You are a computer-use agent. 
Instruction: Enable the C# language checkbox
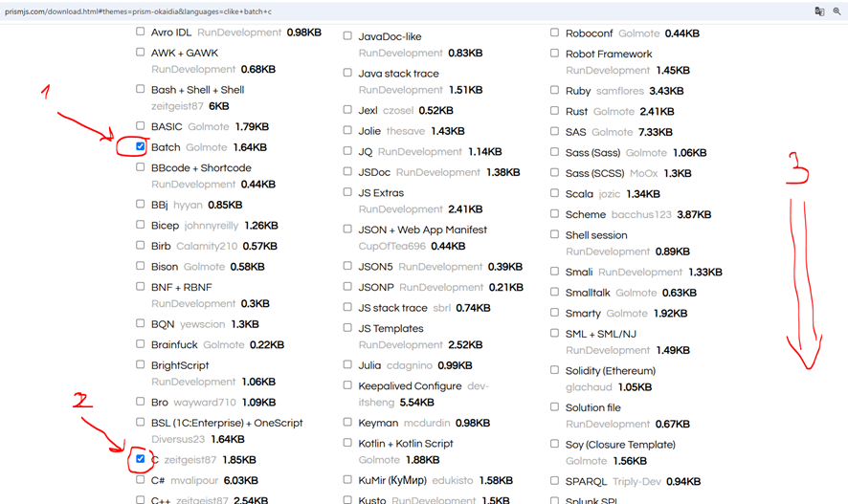point(141,480)
